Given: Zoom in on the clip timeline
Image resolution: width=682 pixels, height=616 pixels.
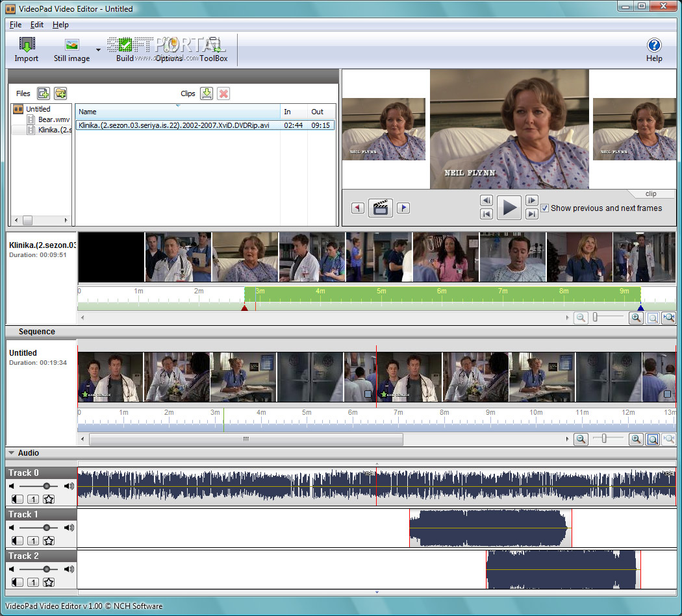Looking at the screenshot, I should pos(636,317).
